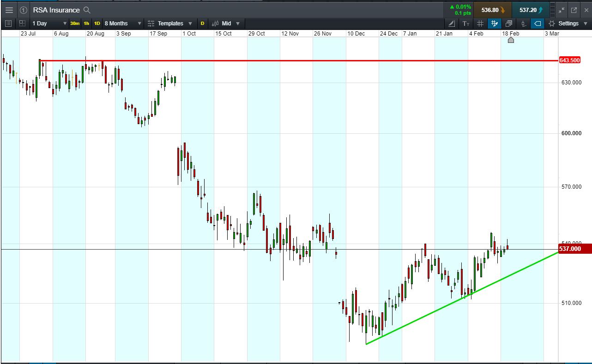The width and height of the screenshot is (592, 364).
Task: Click the buy price 537.20 button
Action: pyautogui.click(x=531, y=10)
